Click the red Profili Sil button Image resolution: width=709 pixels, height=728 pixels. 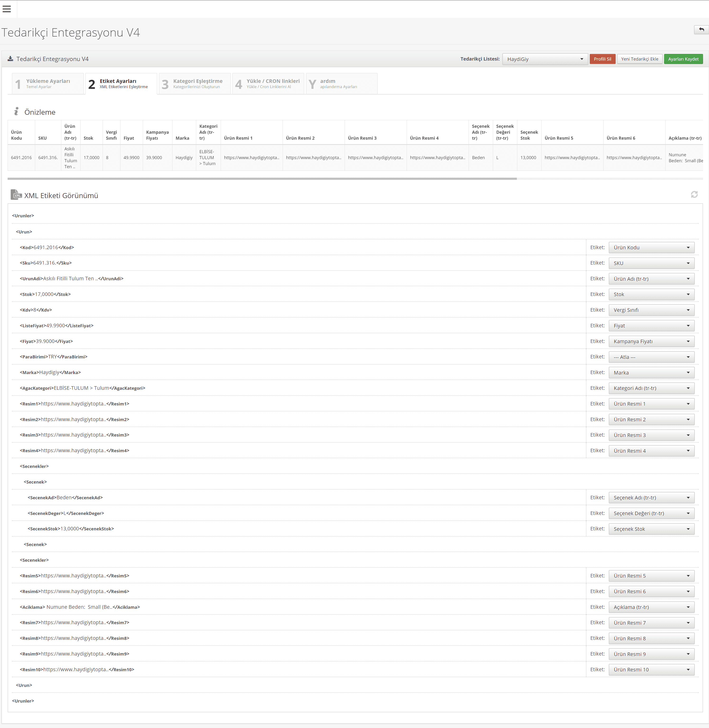(x=602, y=59)
